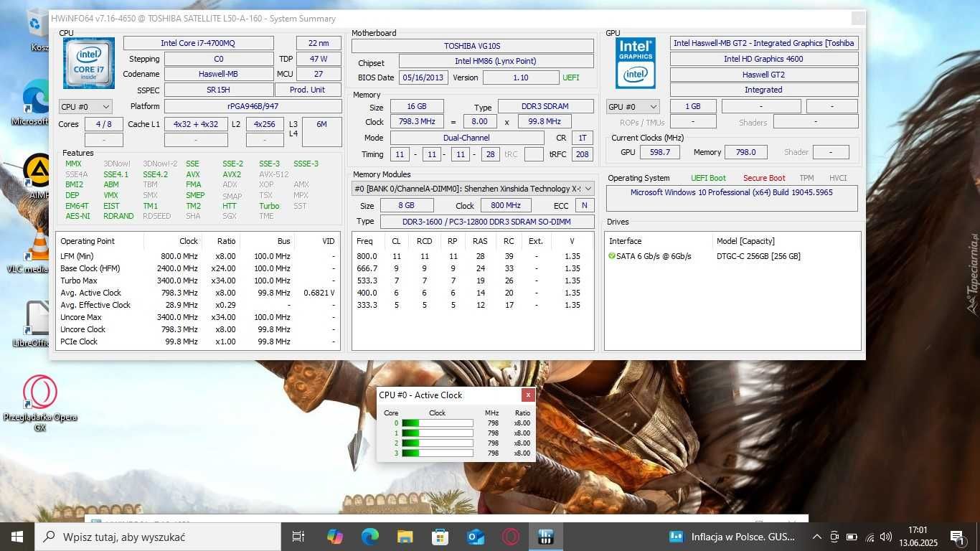Select the Turbo Max operating point row
The width and height of the screenshot is (980, 551).
pyautogui.click(x=198, y=281)
